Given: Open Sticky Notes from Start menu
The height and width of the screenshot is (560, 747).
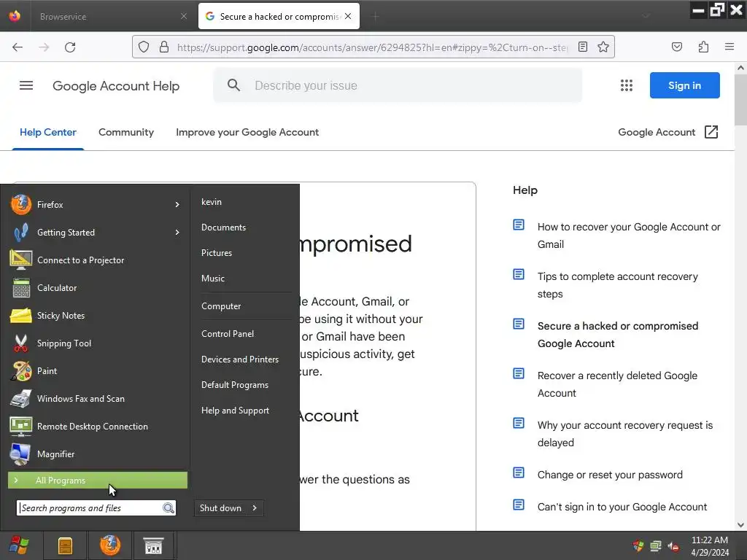Looking at the screenshot, I should tap(61, 315).
